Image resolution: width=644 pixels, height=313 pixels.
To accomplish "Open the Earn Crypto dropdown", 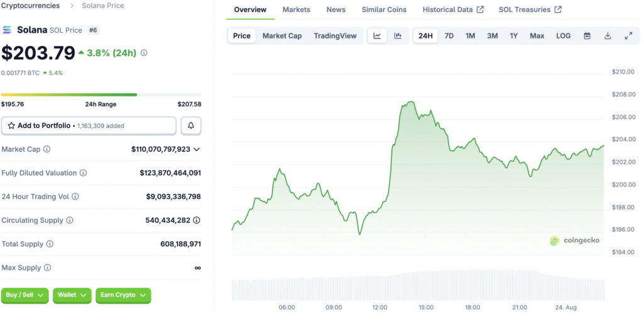I will point(123,295).
